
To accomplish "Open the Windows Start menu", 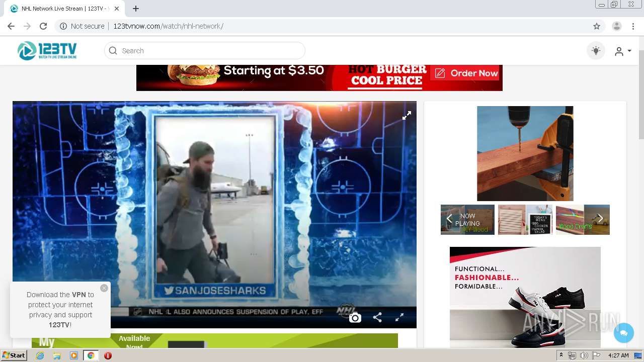I will point(14,355).
